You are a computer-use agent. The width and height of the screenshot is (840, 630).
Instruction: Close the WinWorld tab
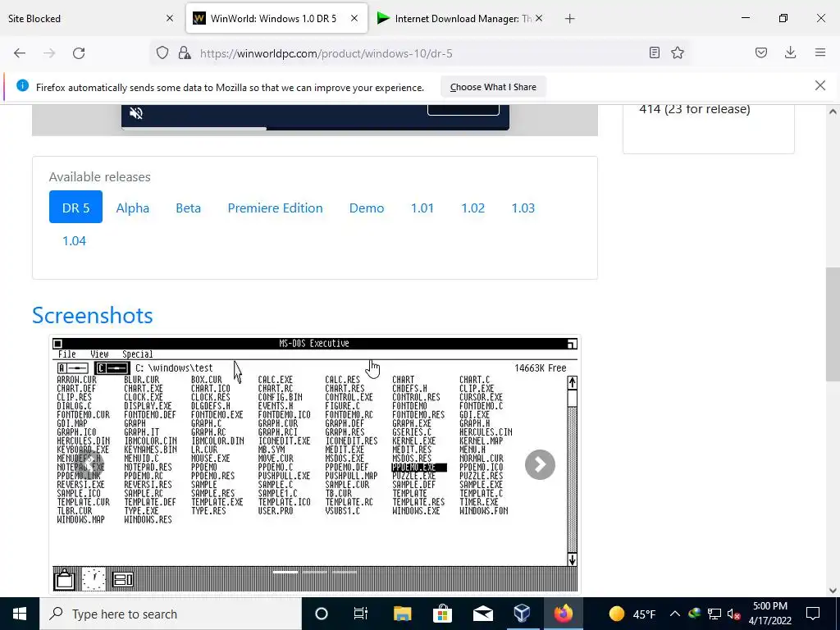[354, 18]
